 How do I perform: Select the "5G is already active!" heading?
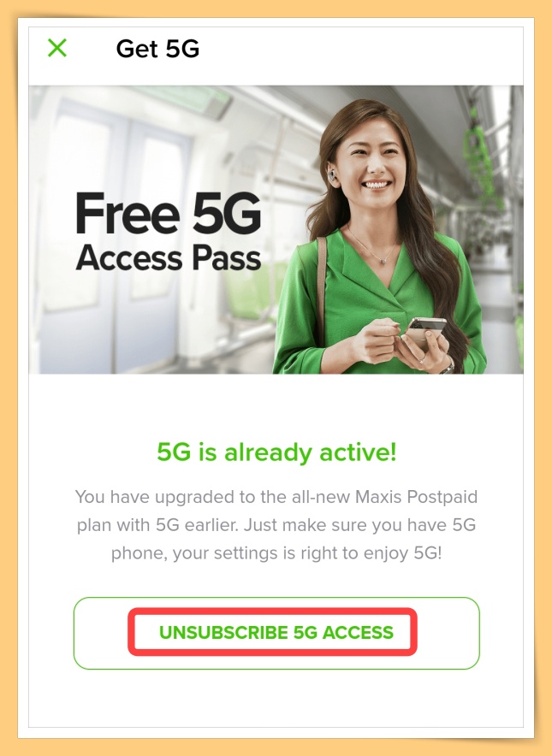tap(276, 452)
